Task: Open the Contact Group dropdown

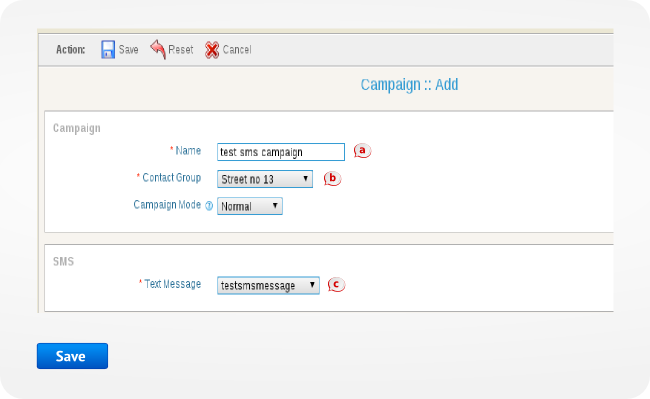Action: click(x=265, y=179)
